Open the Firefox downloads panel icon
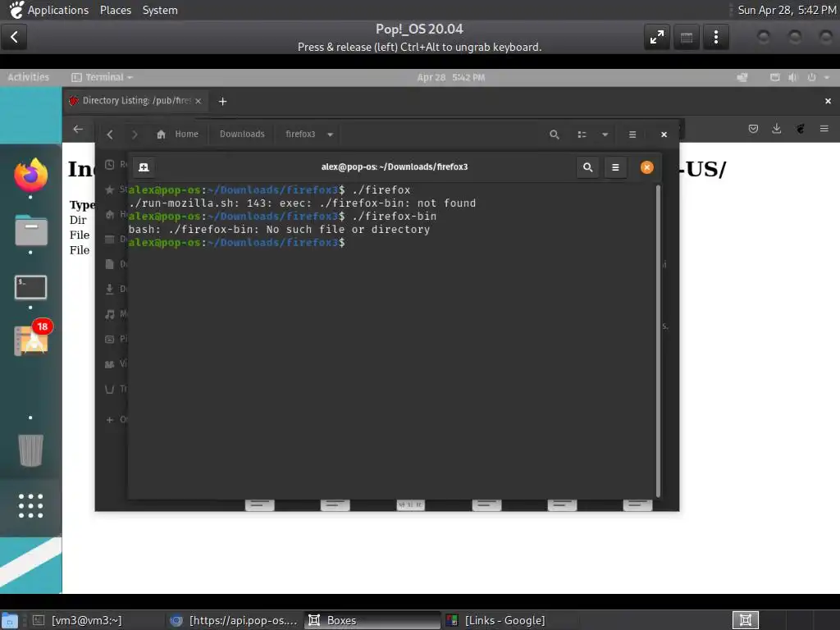The height and width of the screenshot is (630, 840). coord(776,129)
